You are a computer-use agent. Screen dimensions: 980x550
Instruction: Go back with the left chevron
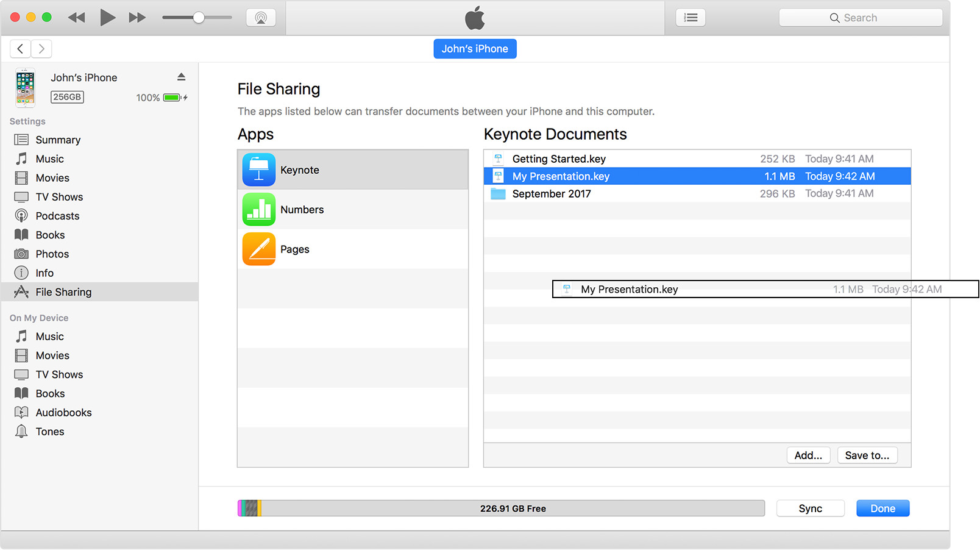coord(20,49)
